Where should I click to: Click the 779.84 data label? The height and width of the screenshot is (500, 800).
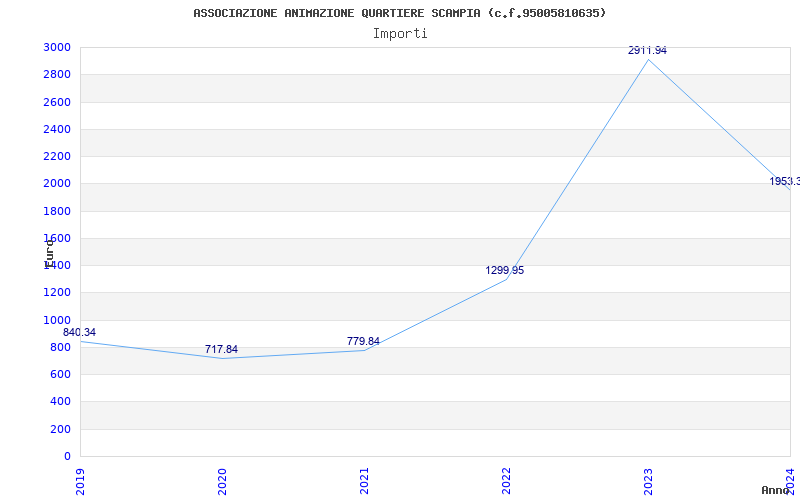point(363,341)
